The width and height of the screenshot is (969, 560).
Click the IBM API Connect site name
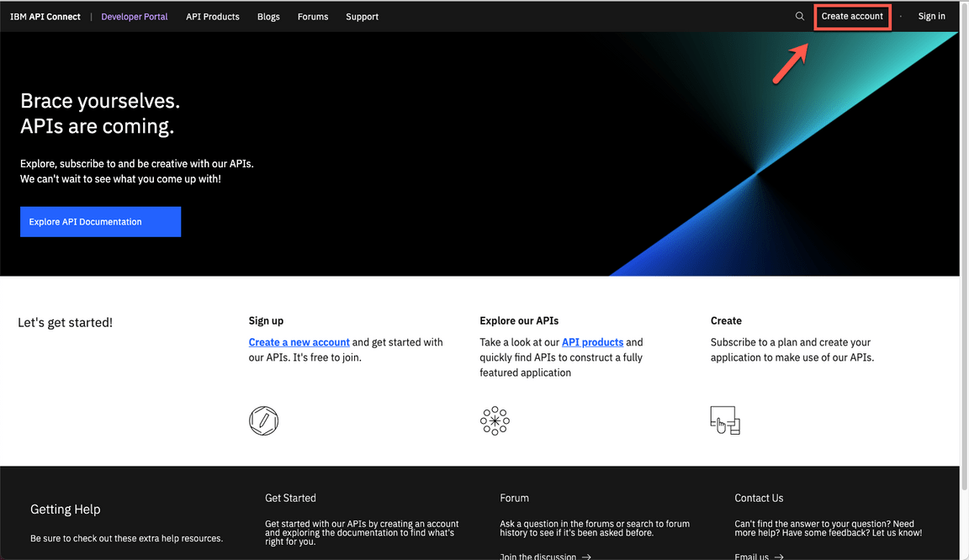click(45, 17)
